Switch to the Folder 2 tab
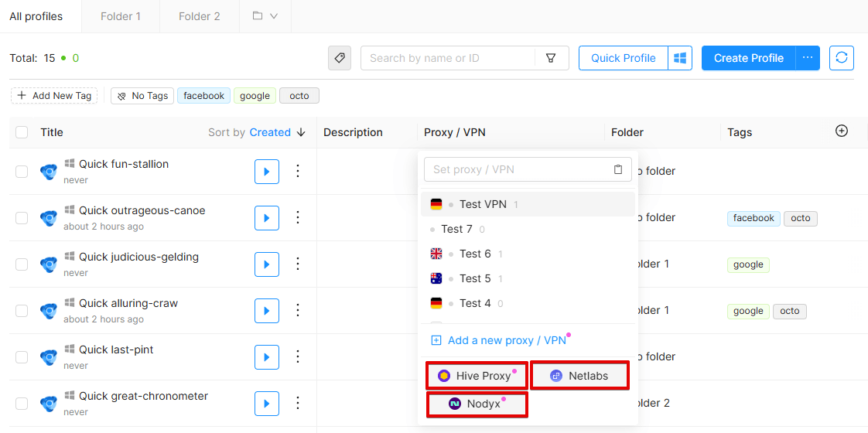Screen dimensions: 868x433 pyautogui.click(x=200, y=16)
